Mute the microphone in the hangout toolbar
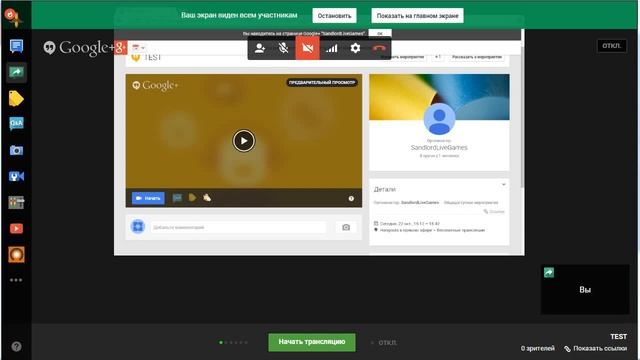640x360 pixels. point(283,48)
